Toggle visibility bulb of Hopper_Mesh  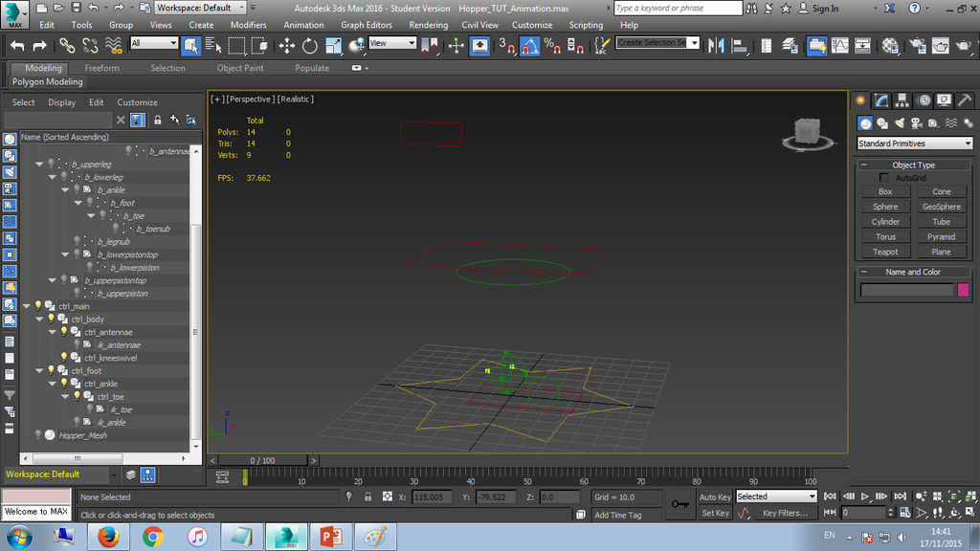pyautogui.click(x=38, y=435)
